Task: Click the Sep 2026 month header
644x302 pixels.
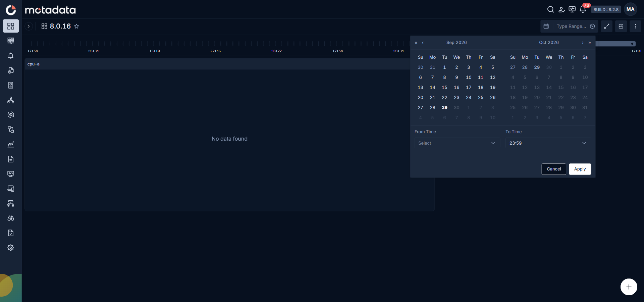Action: coord(457,43)
